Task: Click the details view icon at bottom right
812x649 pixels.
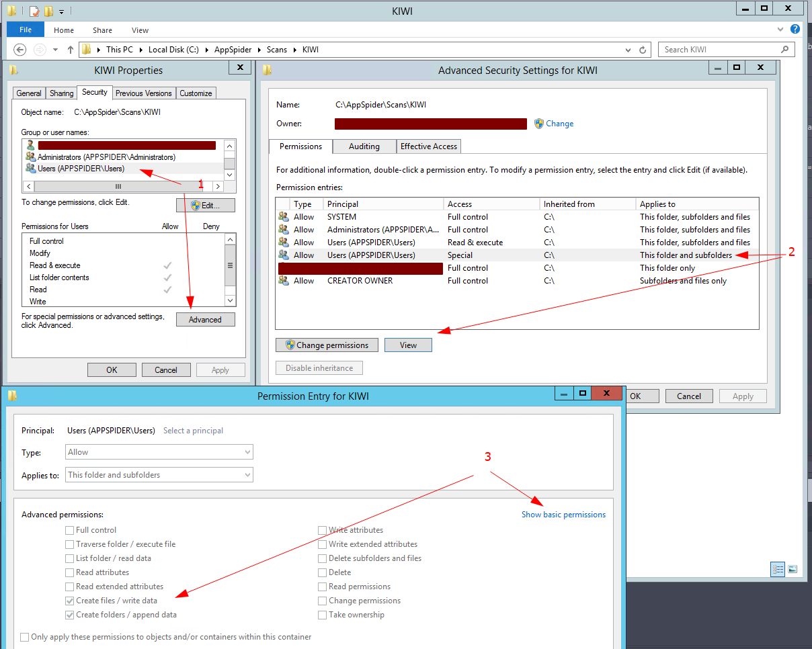Action: [x=778, y=569]
